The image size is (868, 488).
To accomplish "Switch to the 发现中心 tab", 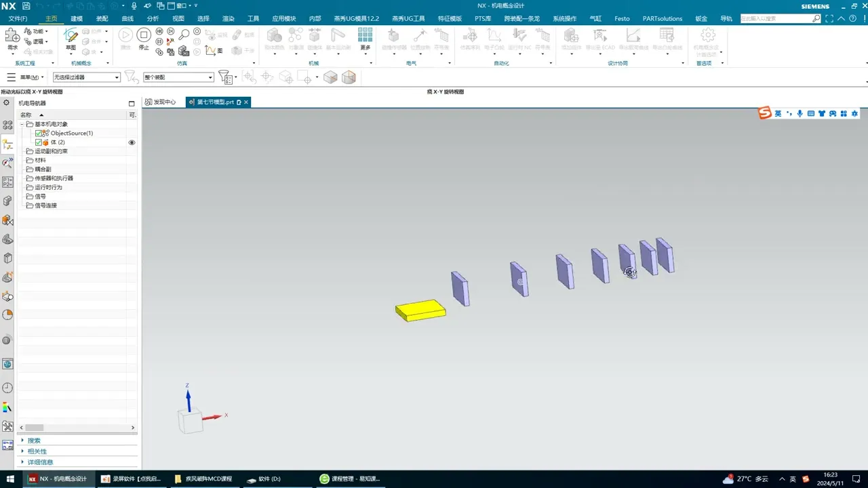I will coord(161,102).
